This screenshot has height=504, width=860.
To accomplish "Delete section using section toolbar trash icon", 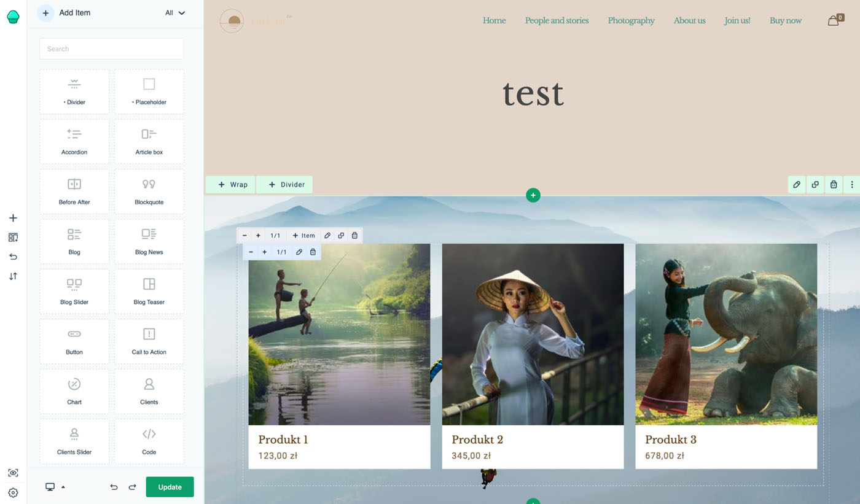I will click(834, 185).
